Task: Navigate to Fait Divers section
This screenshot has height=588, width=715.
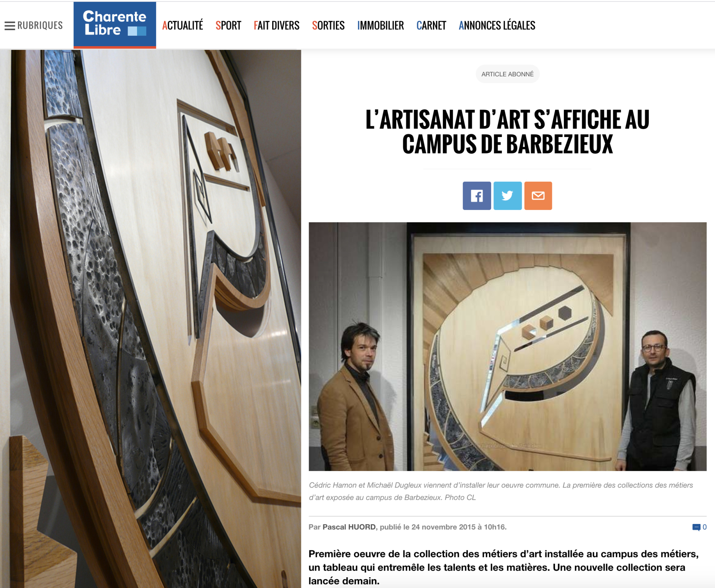Action: point(276,25)
